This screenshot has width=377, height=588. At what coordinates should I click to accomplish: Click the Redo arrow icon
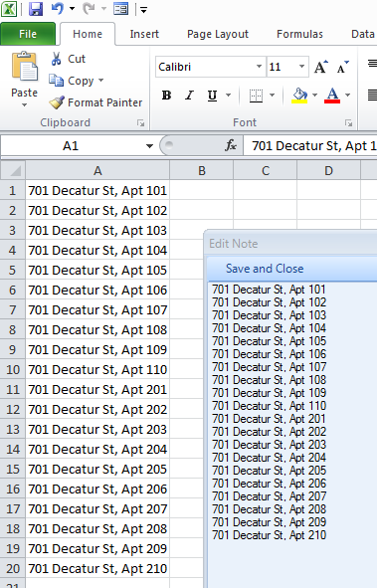click(89, 9)
